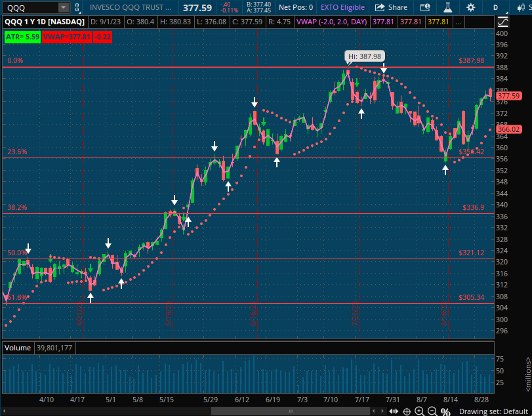Image resolution: width=532 pixels, height=416 pixels.
Task: Toggle the percent scale % icon
Action: pyautogui.click(x=445, y=411)
